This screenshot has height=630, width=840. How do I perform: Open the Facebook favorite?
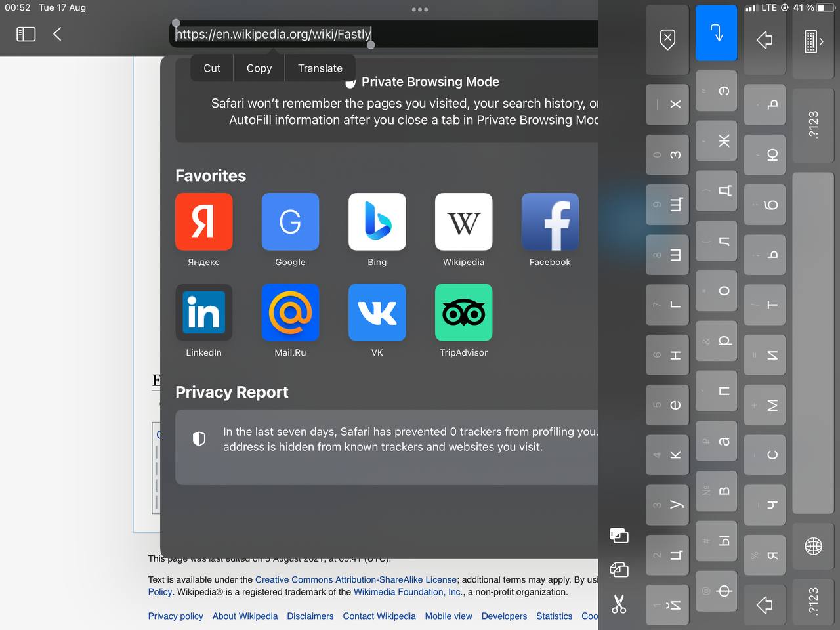click(x=550, y=230)
